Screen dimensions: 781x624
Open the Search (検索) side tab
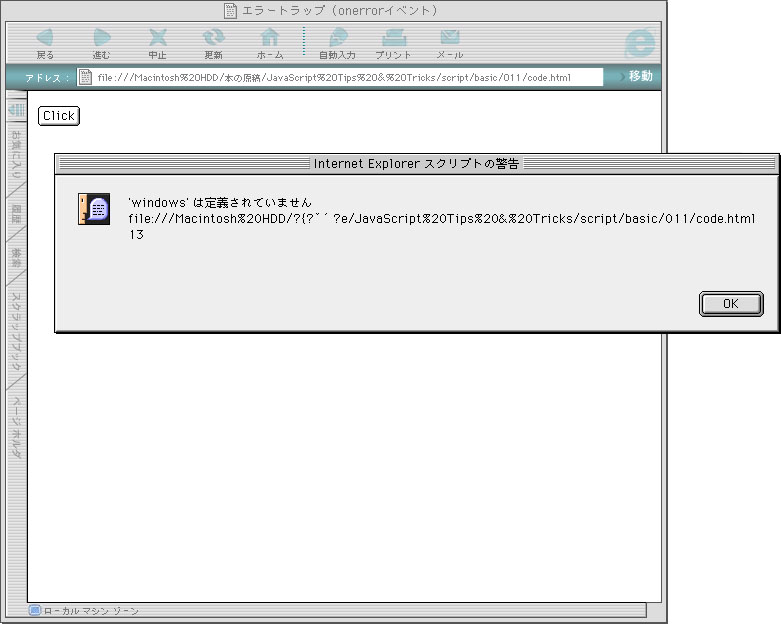coord(16,258)
